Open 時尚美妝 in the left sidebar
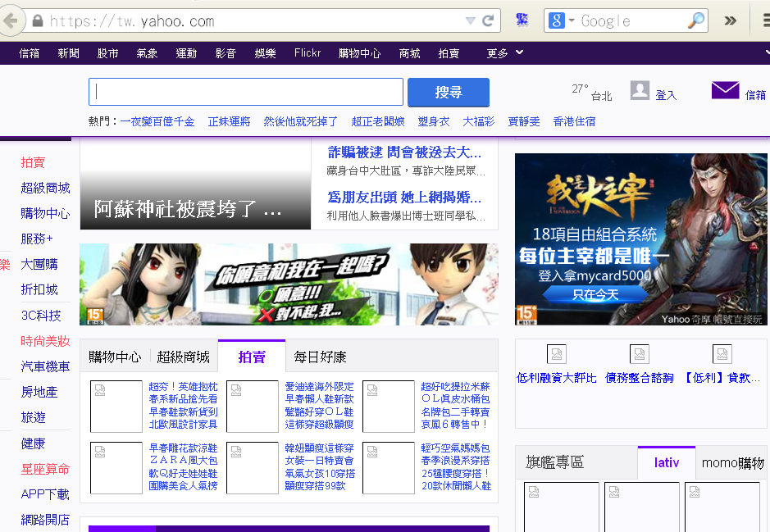 45,341
